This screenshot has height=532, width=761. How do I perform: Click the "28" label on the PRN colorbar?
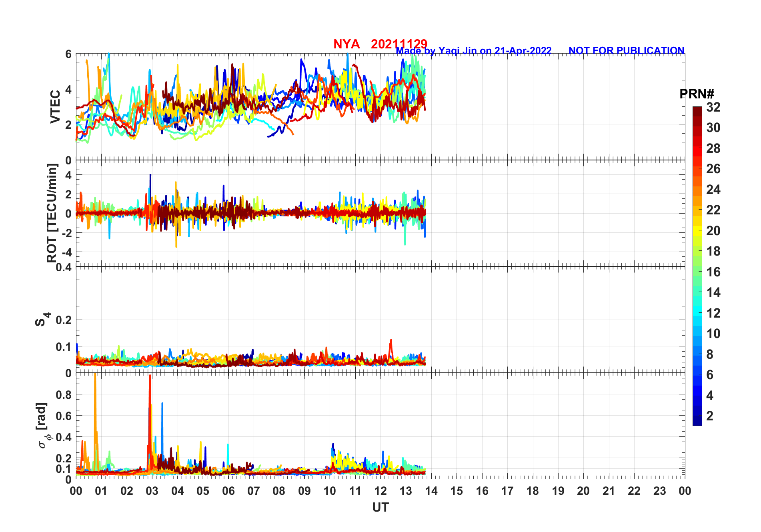[x=713, y=148]
